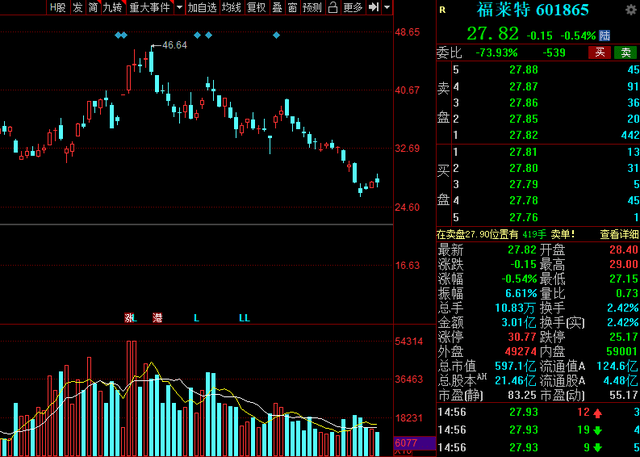The width and height of the screenshot is (640, 457).
Task: Select the H股 tab
Action: (58, 7)
